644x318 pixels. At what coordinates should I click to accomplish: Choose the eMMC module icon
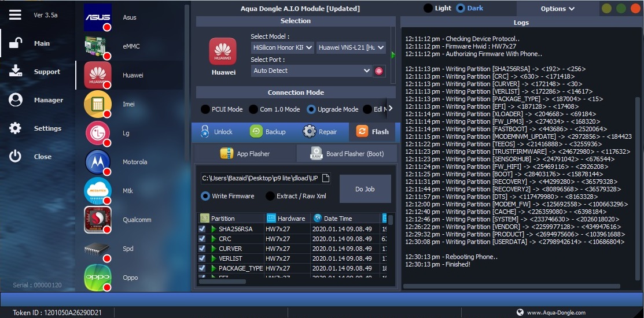tap(98, 46)
